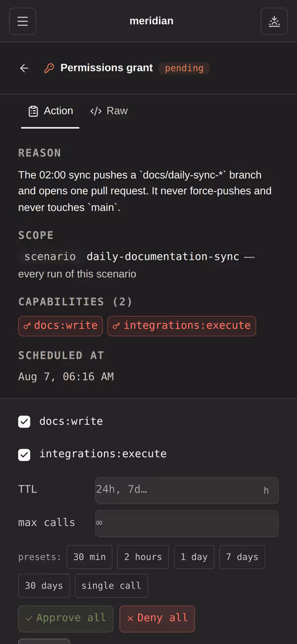Click the Deny all button
297x644 pixels.
click(157, 619)
